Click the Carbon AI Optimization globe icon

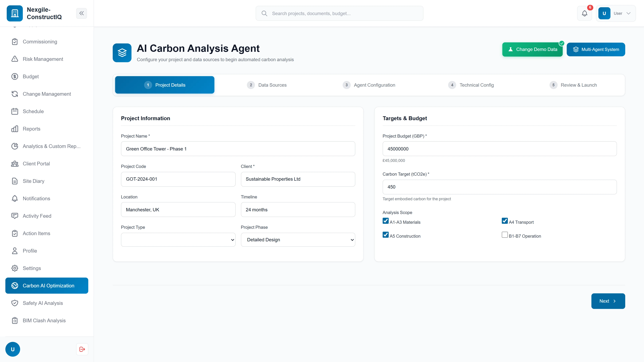coord(15,286)
